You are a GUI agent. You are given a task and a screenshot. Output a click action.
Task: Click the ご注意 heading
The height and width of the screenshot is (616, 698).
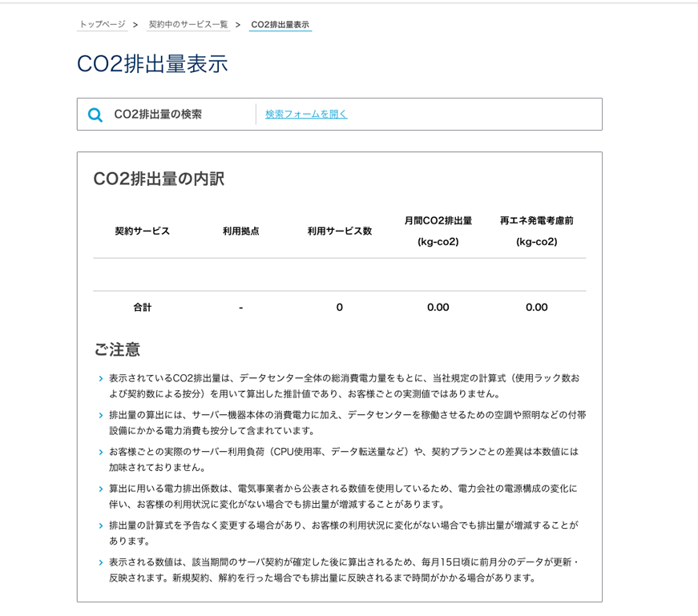117,349
